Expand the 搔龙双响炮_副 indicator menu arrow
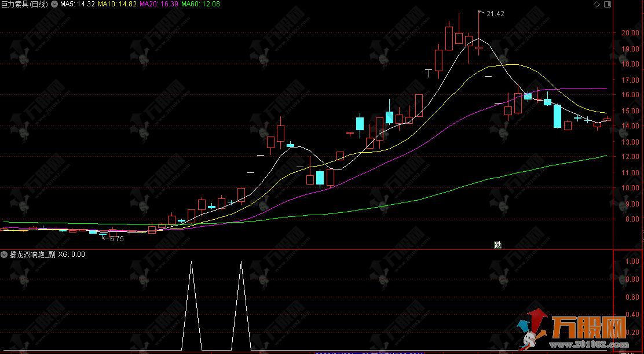 [x=5, y=254]
